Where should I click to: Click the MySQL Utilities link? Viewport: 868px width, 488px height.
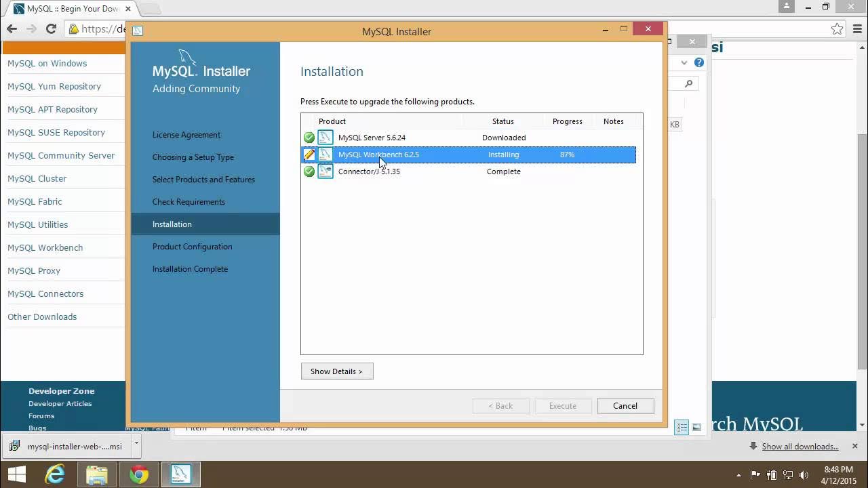(38, 225)
